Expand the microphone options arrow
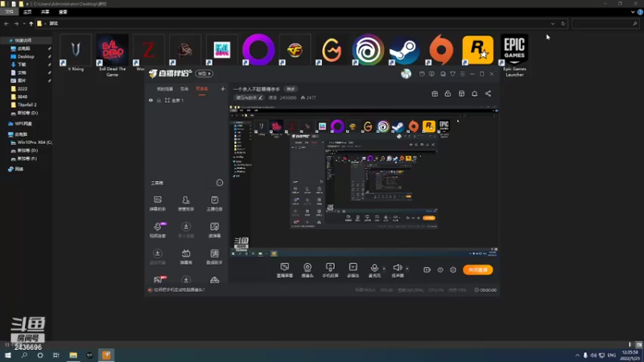Image resolution: width=644 pixels, height=362 pixels. (x=384, y=269)
